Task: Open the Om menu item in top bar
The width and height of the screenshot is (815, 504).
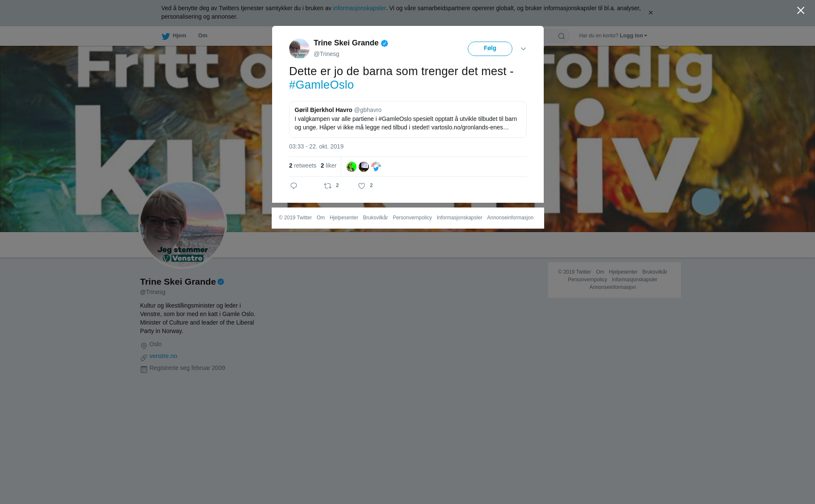Action: coord(203,36)
